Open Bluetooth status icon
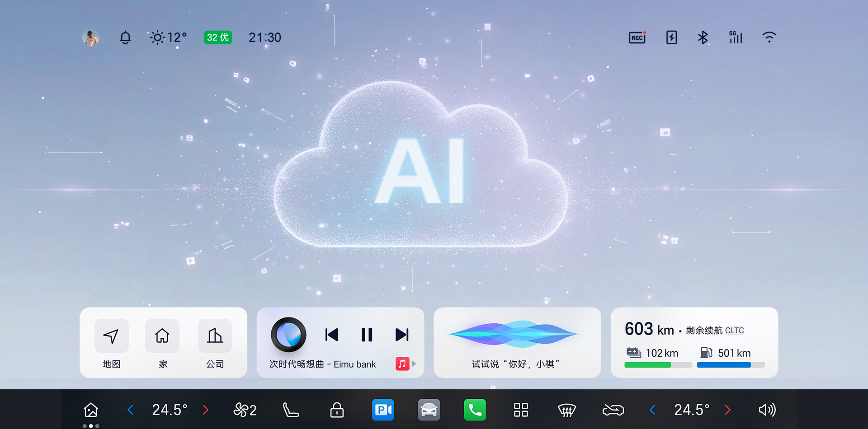Image resolution: width=868 pixels, height=429 pixels. pyautogui.click(x=703, y=37)
